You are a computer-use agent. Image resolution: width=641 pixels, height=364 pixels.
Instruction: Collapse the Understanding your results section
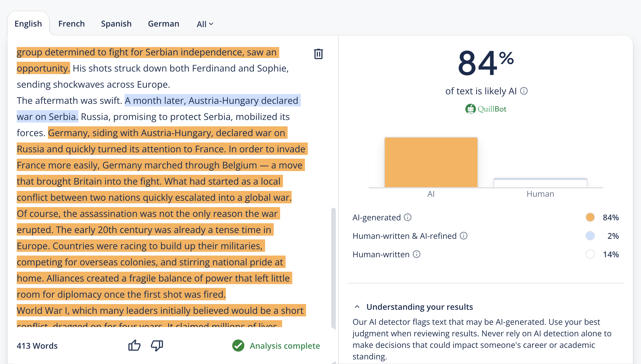(357, 307)
